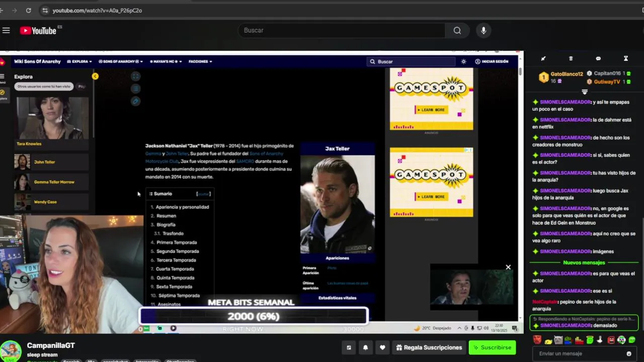Open the MAYAN'S MC dropdown menu
Screen dimensions: 644x362
[165, 61]
